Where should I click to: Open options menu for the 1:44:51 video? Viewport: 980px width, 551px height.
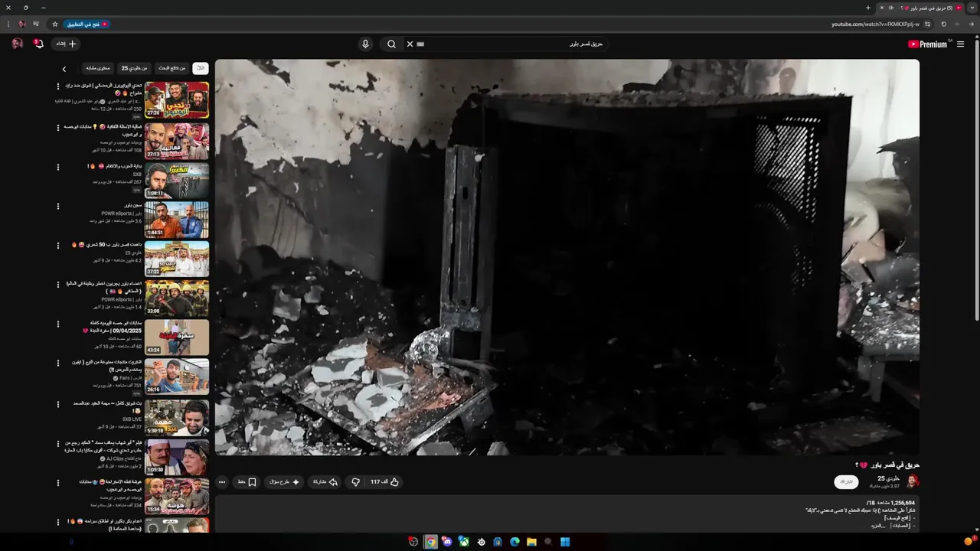(x=58, y=206)
